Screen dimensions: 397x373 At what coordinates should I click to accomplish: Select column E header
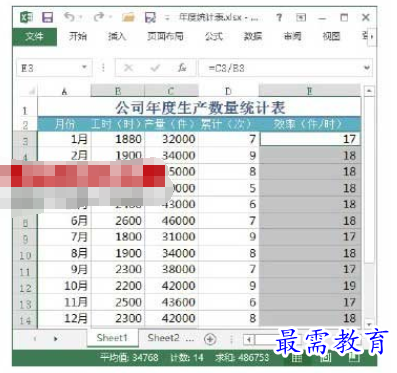click(x=310, y=91)
